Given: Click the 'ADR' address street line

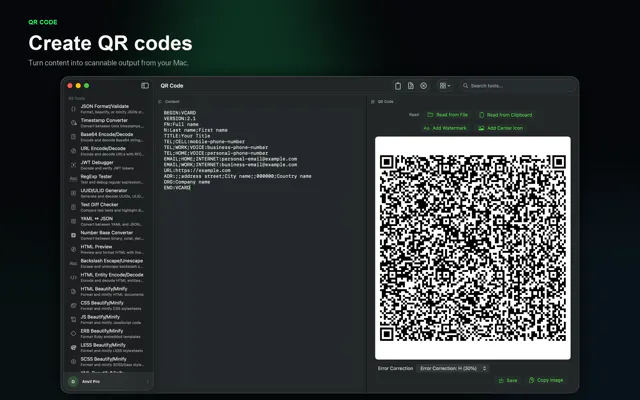Looking at the screenshot, I should coord(238,176).
